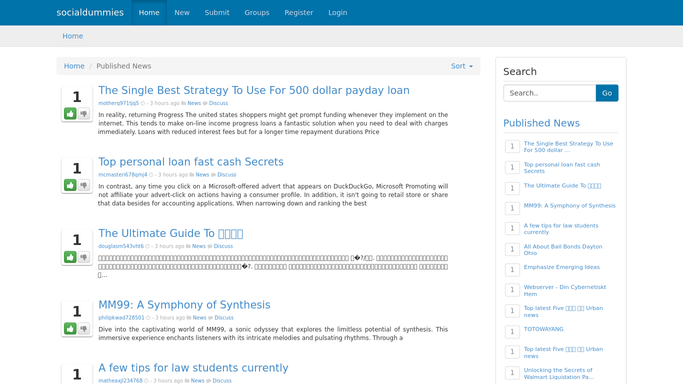Click the Go search button
Image resolution: width=683 pixels, height=384 pixels.
(x=607, y=93)
